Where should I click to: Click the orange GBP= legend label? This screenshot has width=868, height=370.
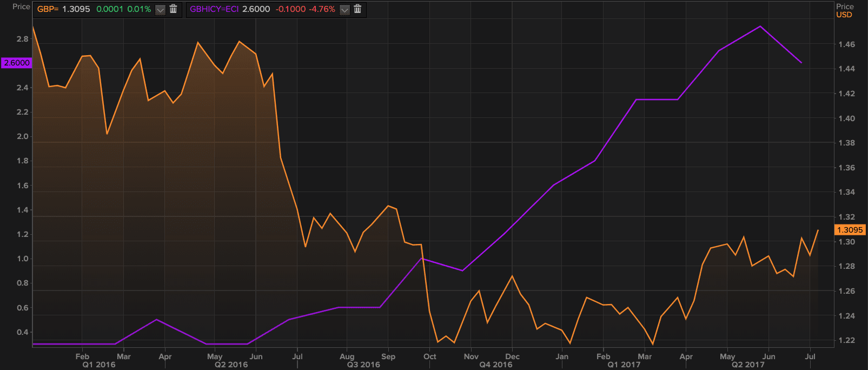click(48, 9)
